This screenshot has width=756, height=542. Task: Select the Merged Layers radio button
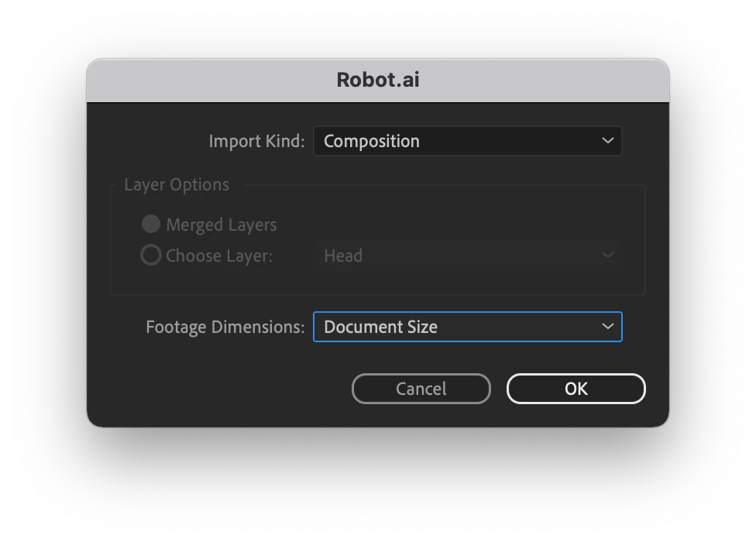coord(151,224)
